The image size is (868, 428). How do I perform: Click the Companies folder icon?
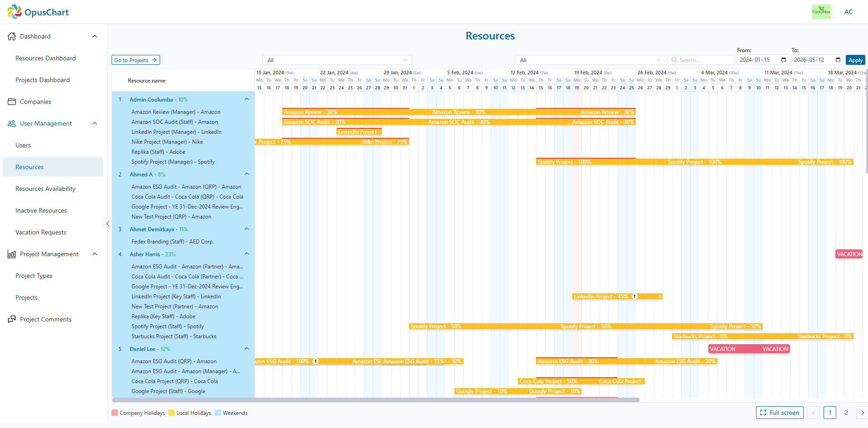coord(12,102)
